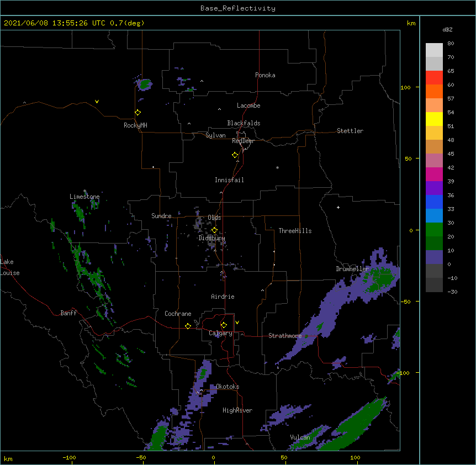Click the yellow diamond marker below RedDeer
Viewport: 476px width, 465px height.
pos(235,155)
